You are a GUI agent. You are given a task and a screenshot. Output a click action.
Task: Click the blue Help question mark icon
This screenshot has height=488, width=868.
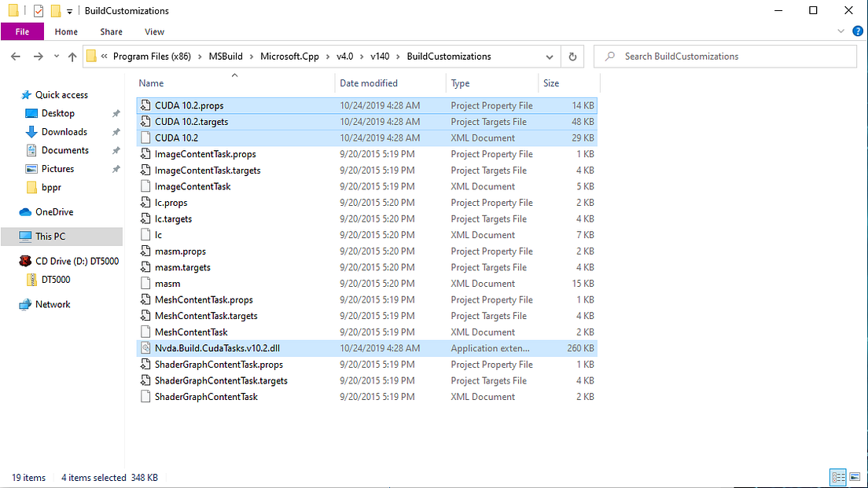(x=857, y=31)
